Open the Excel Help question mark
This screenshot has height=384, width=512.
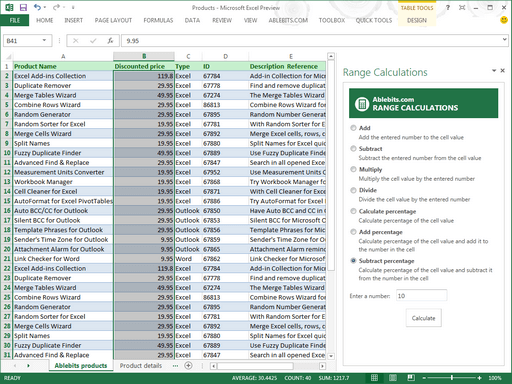pyautogui.click(x=448, y=7)
